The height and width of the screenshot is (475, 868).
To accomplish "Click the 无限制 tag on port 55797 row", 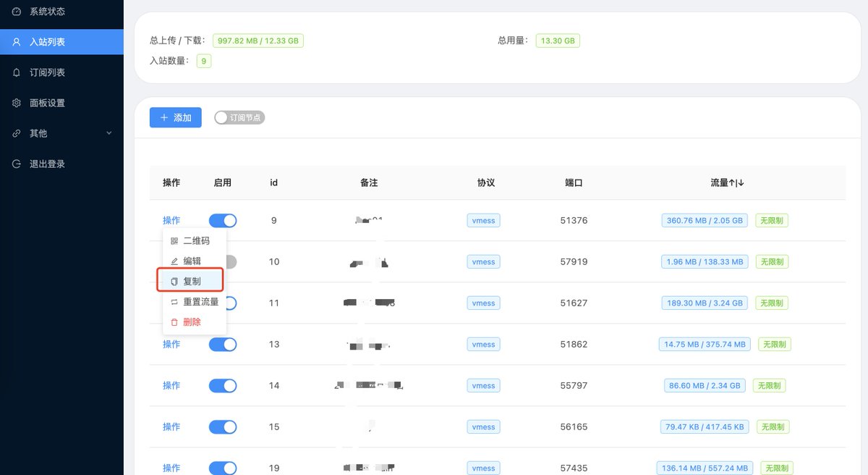I will [x=769, y=386].
